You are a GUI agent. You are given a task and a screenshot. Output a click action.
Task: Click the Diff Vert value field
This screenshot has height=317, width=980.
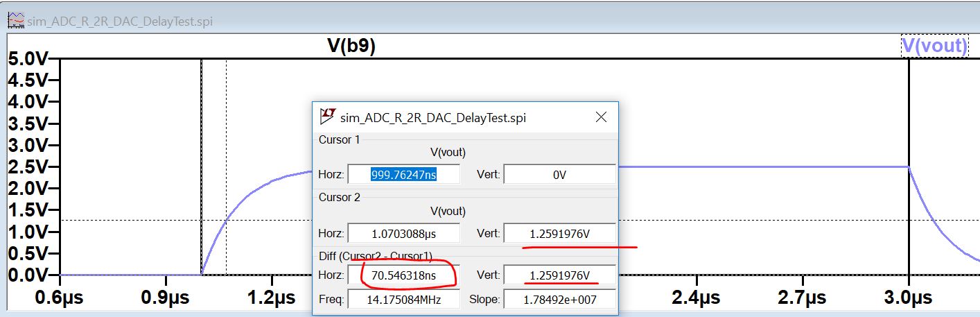click(559, 275)
